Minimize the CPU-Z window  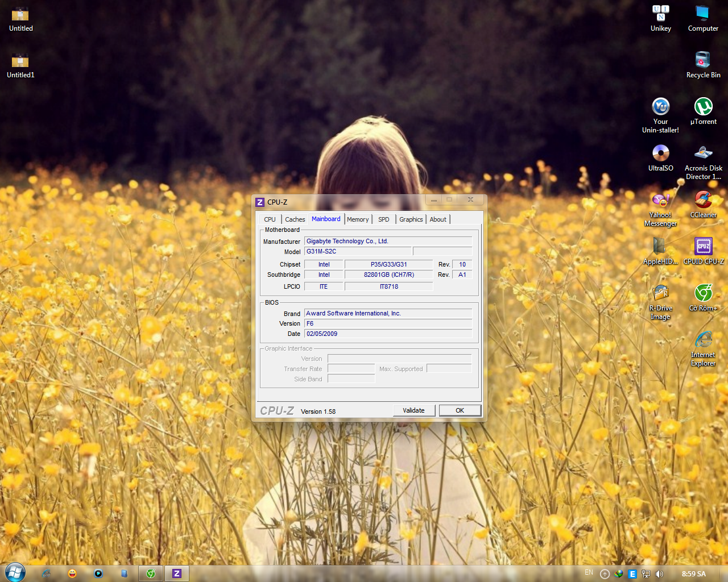(x=434, y=199)
